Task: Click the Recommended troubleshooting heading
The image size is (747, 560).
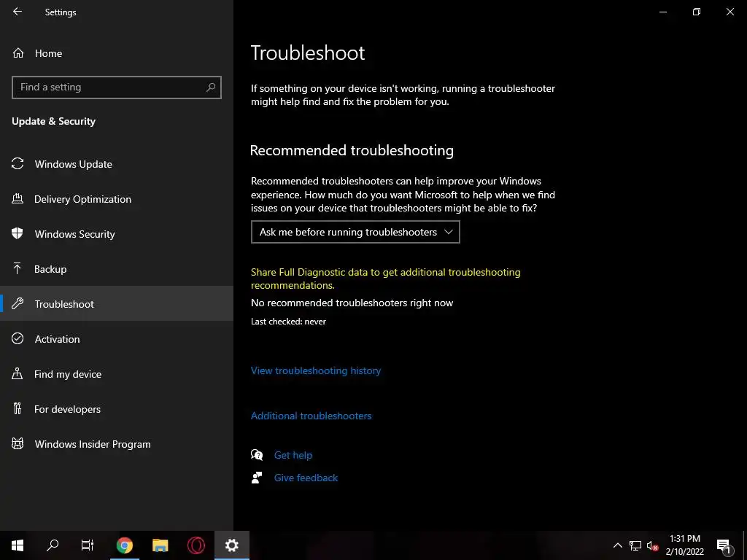Action: tap(352, 150)
